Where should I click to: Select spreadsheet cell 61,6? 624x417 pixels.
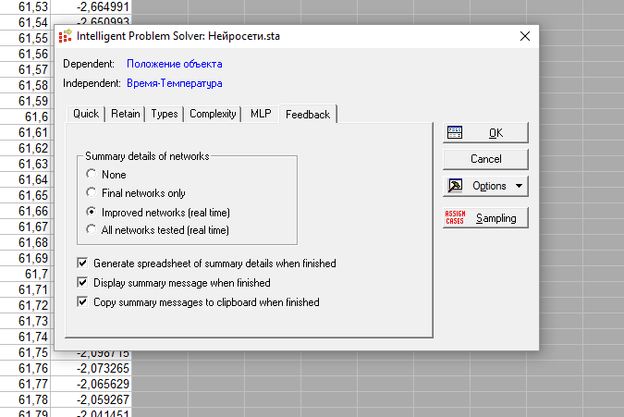click(25, 117)
